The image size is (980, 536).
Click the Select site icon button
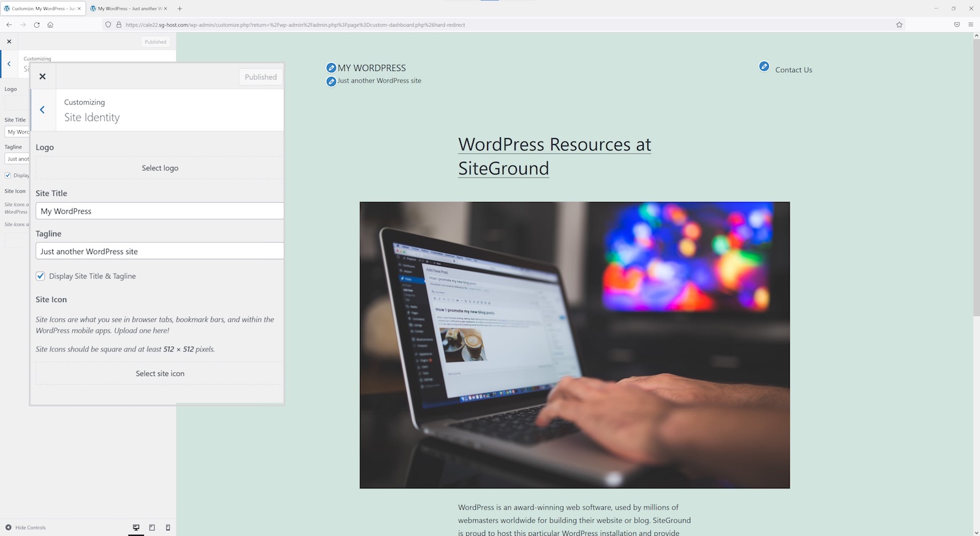pyautogui.click(x=160, y=374)
